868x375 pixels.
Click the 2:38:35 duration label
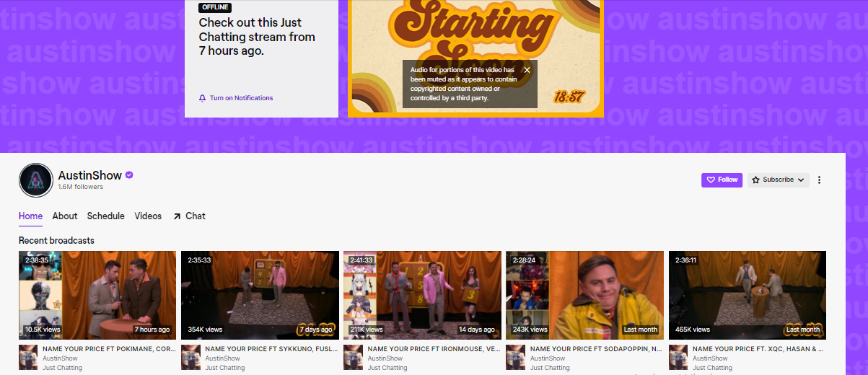pos(37,260)
